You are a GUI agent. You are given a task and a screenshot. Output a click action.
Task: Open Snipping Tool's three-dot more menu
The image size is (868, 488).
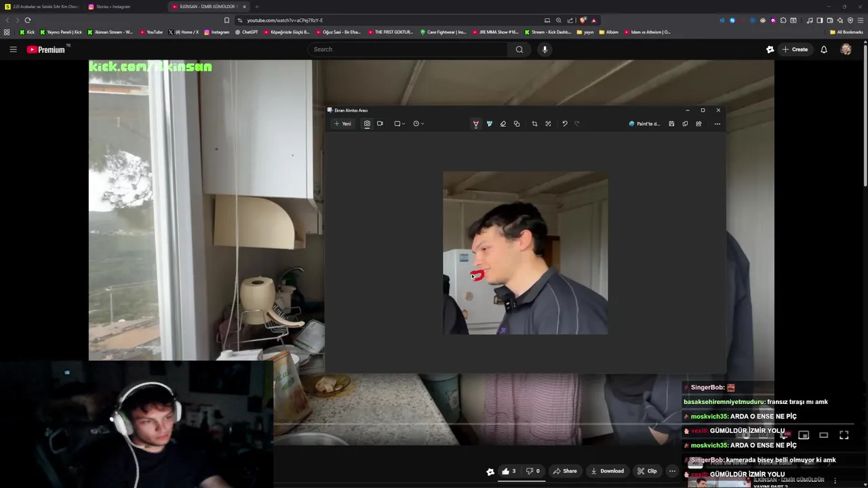717,124
